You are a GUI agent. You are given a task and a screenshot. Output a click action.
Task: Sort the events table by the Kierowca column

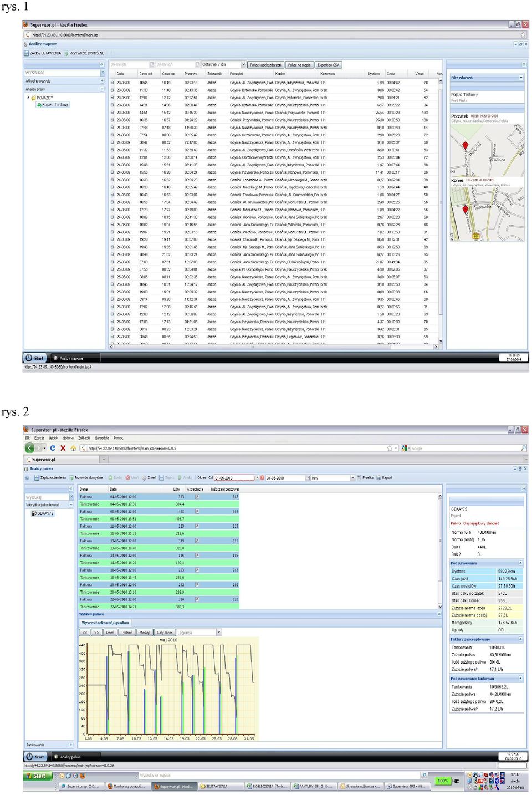(328, 74)
